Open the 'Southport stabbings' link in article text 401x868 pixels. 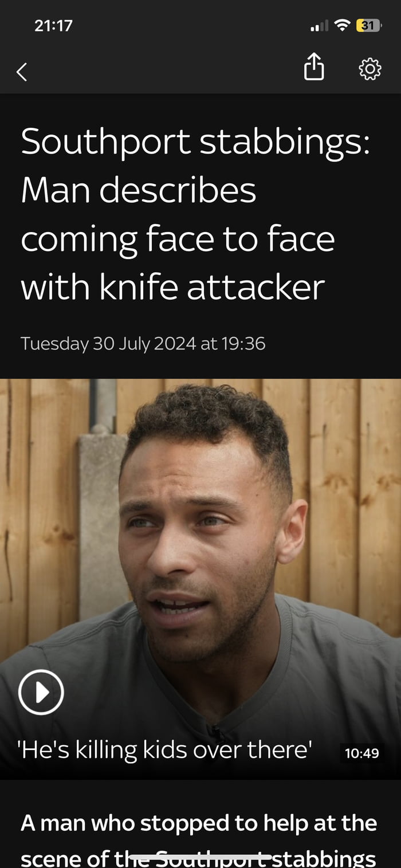click(x=266, y=859)
